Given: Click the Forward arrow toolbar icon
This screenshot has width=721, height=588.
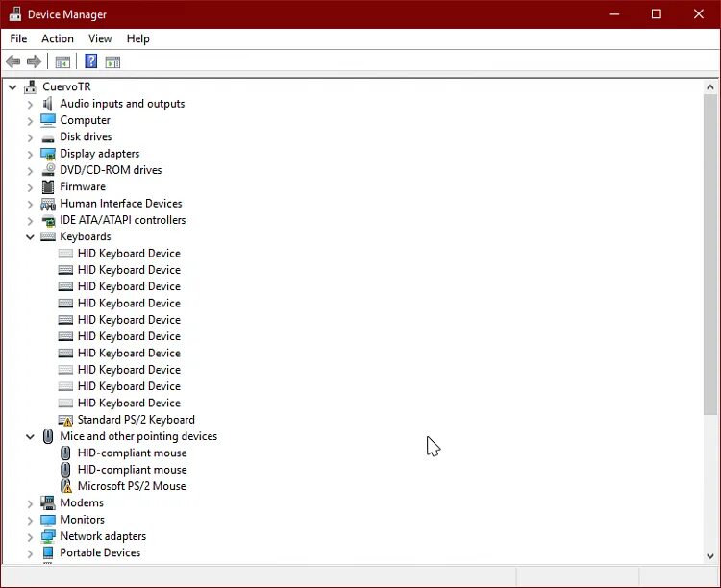Looking at the screenshot, I should pos(34,61).
